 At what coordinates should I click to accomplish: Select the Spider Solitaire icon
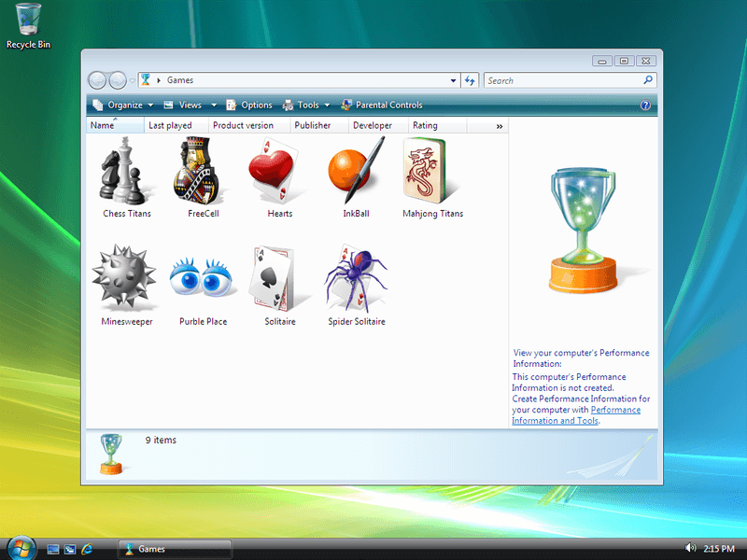pos(356,277)
